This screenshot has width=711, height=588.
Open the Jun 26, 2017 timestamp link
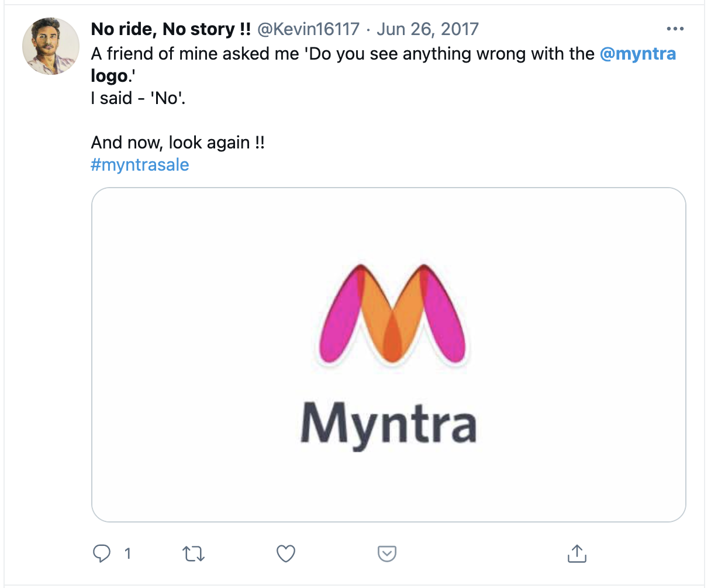coord(427,29)
